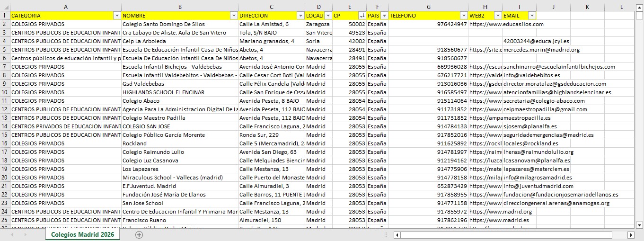Open the CP column sort filter dropdown
Screen dimensions: 644x241
[x=362, y=16]
